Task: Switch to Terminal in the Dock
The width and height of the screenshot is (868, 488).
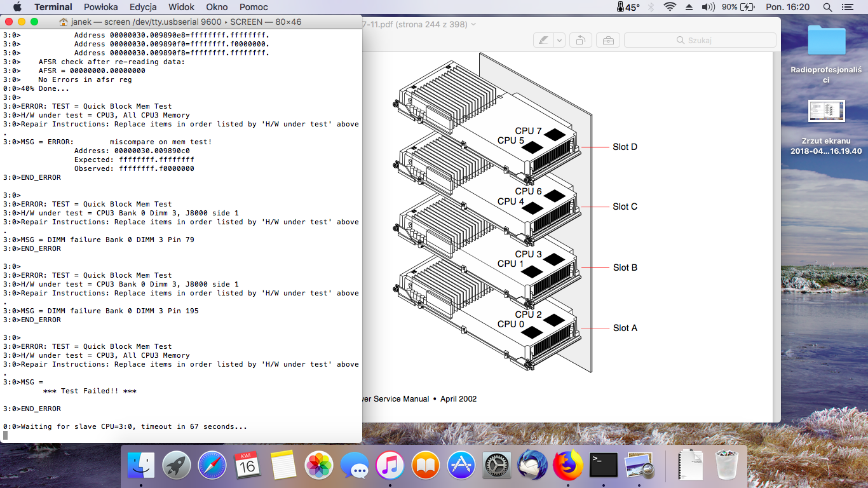Action: [x=603, y=466]
